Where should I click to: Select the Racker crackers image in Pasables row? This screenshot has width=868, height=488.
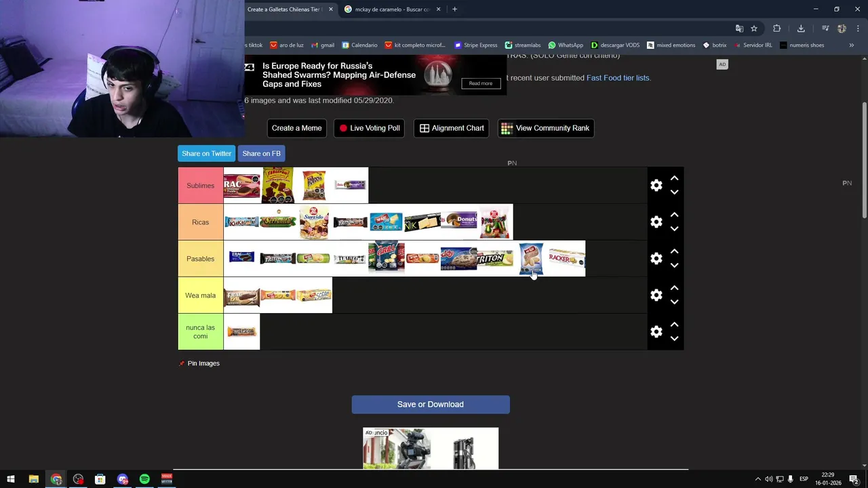pos(567,258)
